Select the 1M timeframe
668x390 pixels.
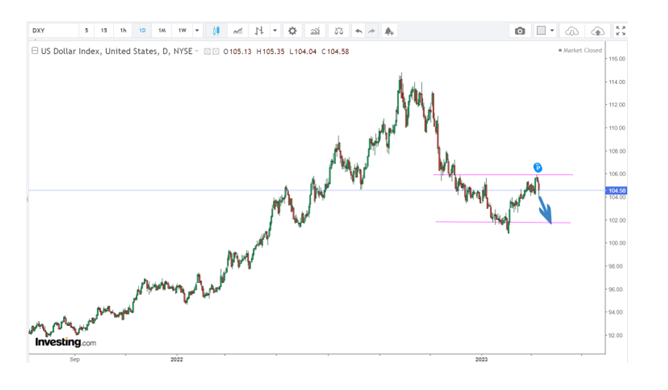pos(162,31)
